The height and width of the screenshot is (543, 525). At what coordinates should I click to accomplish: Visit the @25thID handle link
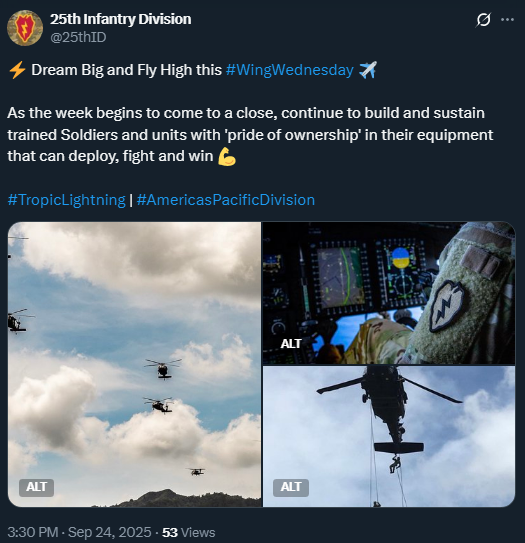[78, 37]
